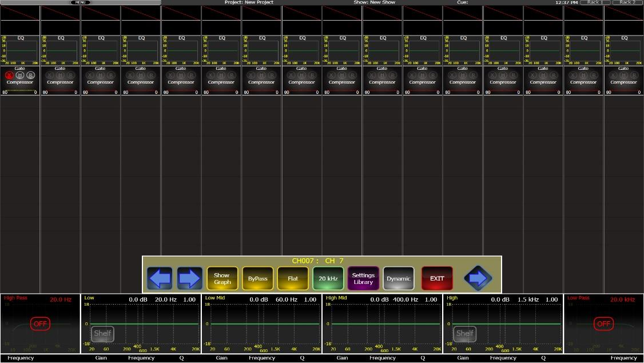The image size is (644, 363).
Task: Select the Low band 20.0 Hz frequency value
Action: [165, 299]
